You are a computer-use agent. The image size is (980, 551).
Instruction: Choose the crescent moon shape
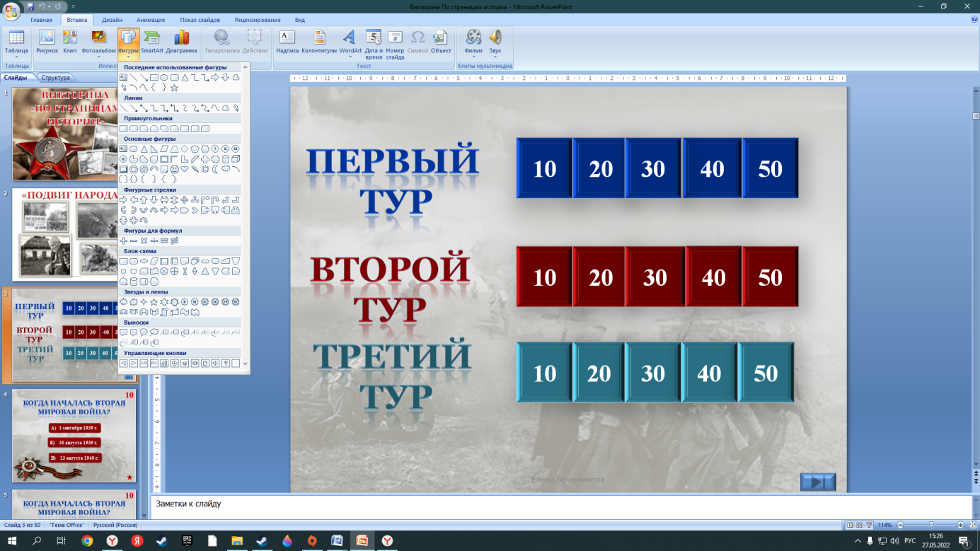click(x=215, y=170)
